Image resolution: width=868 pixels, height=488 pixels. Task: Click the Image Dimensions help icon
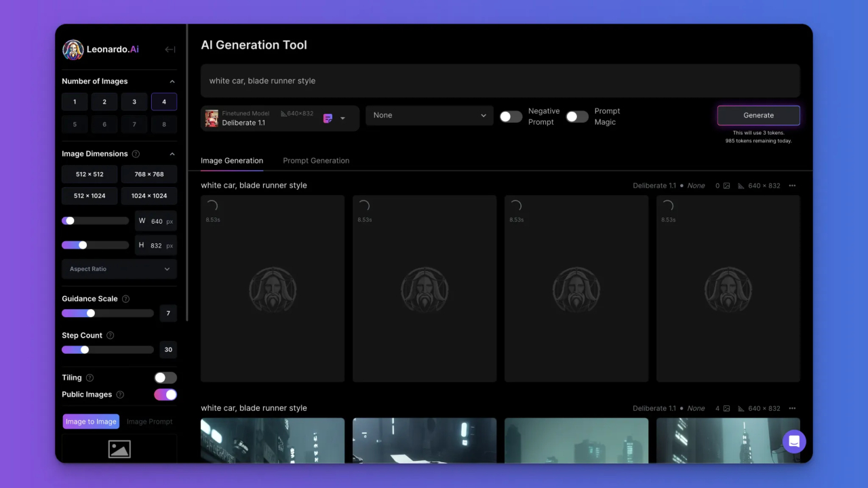(x=136, y=154)
